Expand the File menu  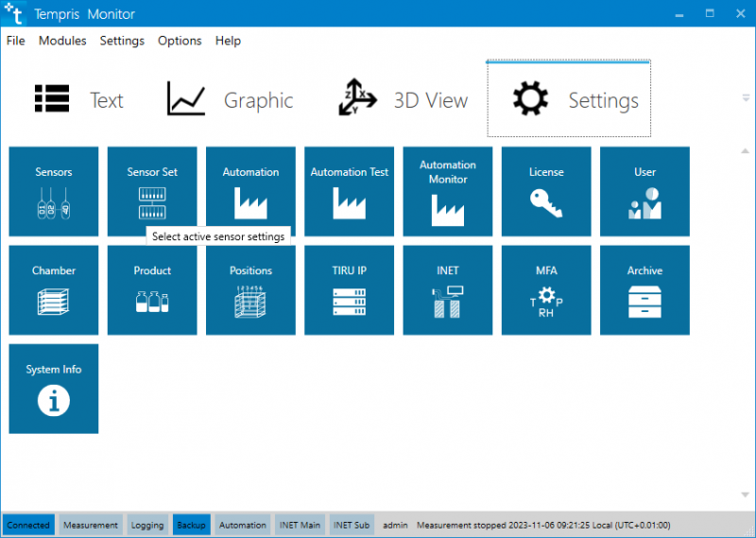[15, 41]
